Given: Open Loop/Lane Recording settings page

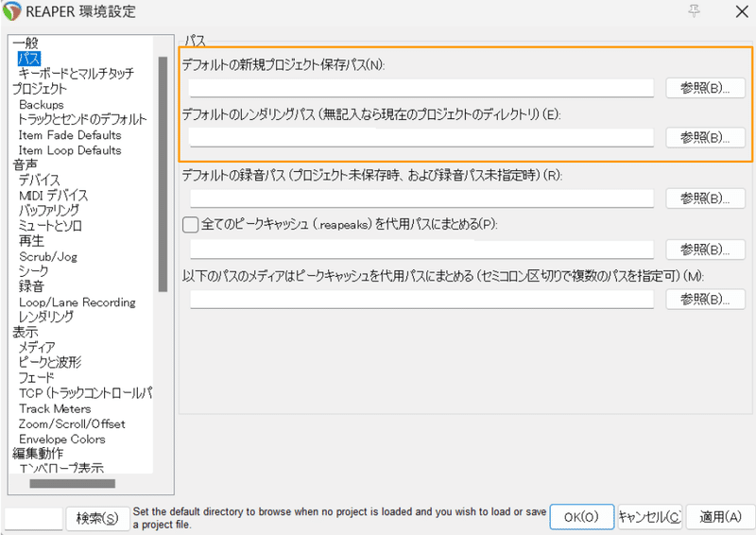Looking at the screenshot, I should pos(77,302).
